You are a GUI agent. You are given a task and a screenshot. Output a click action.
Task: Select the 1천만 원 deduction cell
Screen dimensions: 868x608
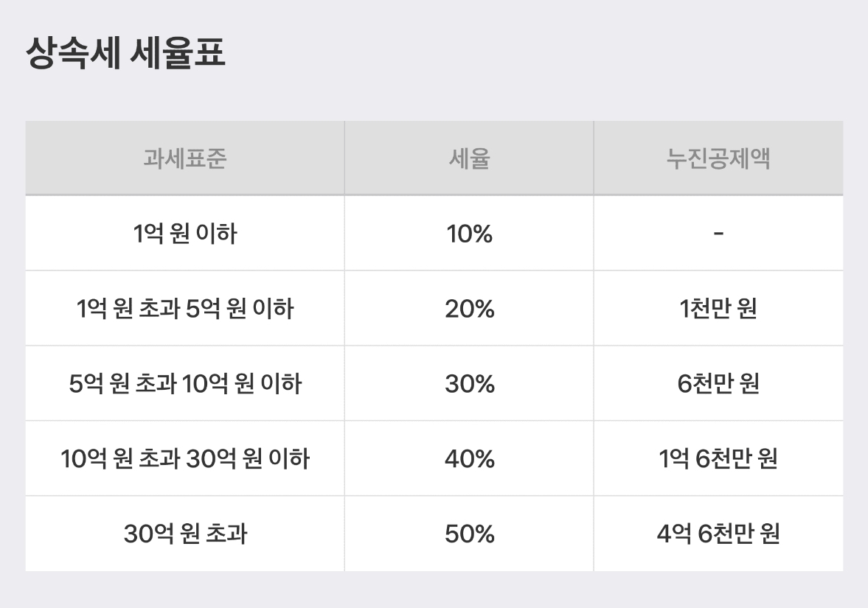(x=718, y=310)
